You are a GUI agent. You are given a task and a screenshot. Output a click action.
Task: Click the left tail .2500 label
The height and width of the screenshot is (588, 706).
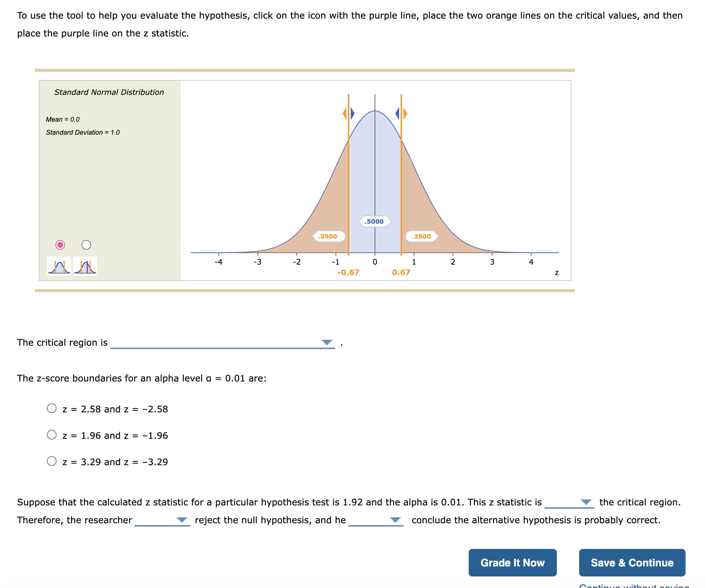[x=328, y=236]
